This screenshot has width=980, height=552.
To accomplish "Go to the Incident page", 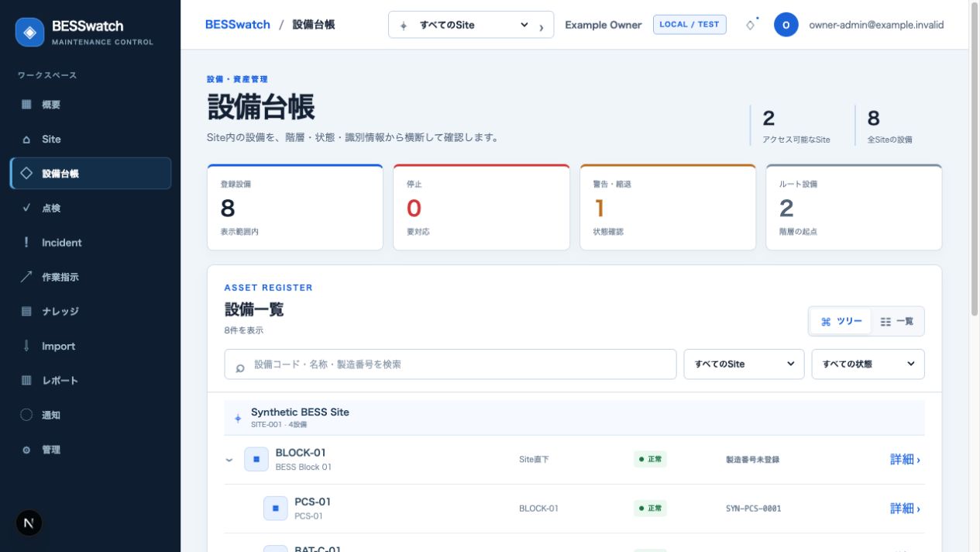I will click(91, 243).
